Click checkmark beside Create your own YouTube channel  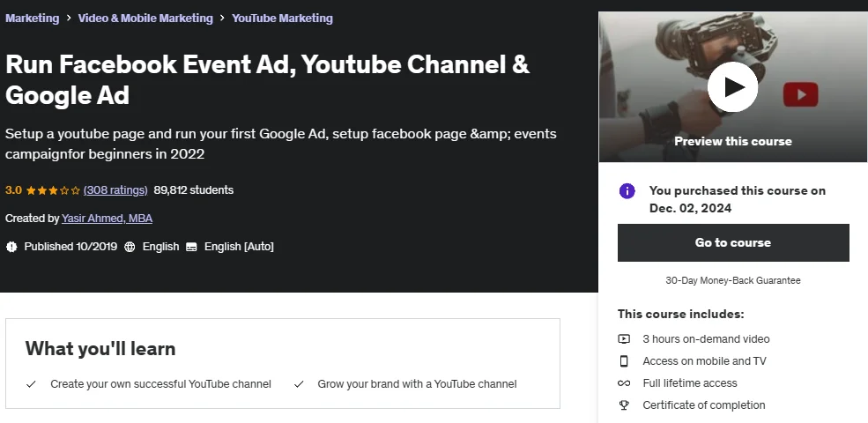click(31, 384)
